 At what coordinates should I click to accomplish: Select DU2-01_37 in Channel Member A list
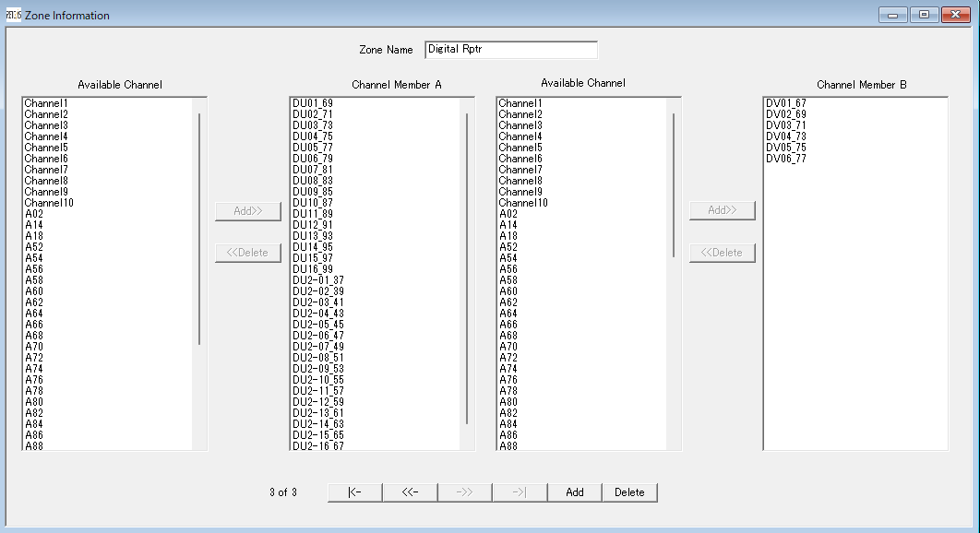point(318,280)
